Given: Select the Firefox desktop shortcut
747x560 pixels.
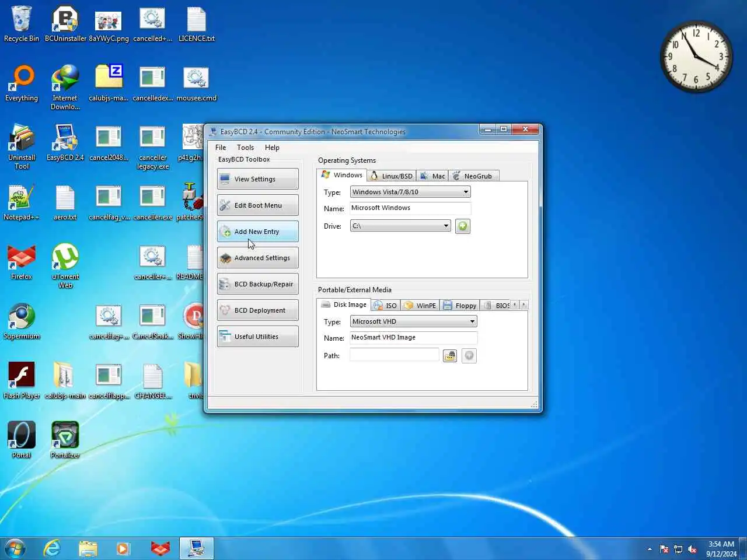Looking at the screenshot, I should pos(22,262).
